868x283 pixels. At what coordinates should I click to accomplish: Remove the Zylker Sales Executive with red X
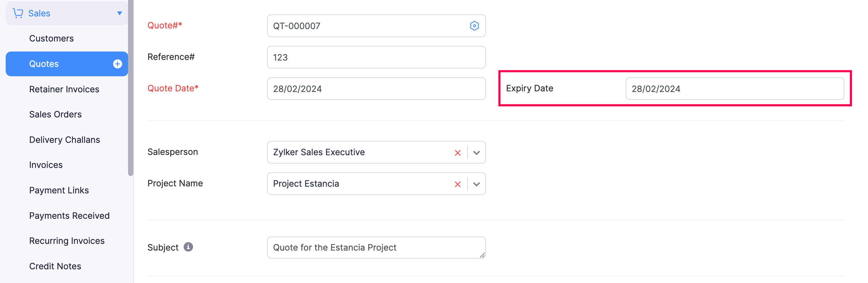point(457,153)
